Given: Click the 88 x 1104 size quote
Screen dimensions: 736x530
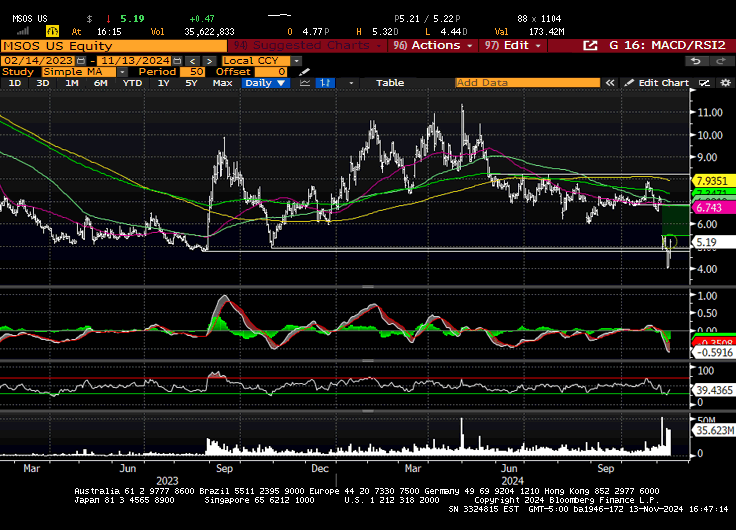Looking at the screenshot, I should pos(539,19).
